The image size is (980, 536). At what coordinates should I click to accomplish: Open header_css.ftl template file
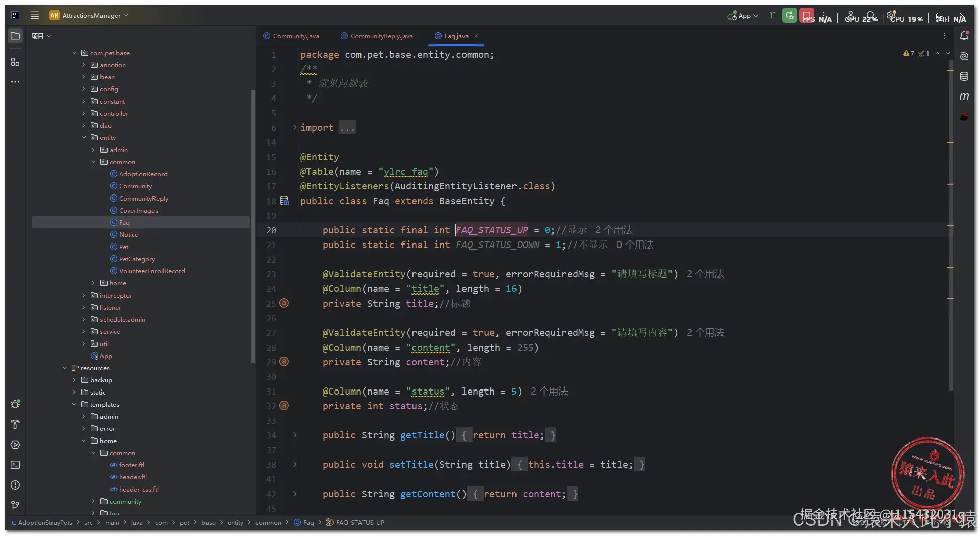138,489
